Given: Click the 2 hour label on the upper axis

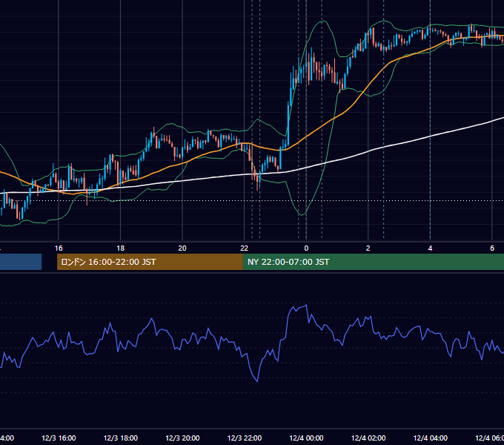Looking at the screenshot, I should (368, 248).
